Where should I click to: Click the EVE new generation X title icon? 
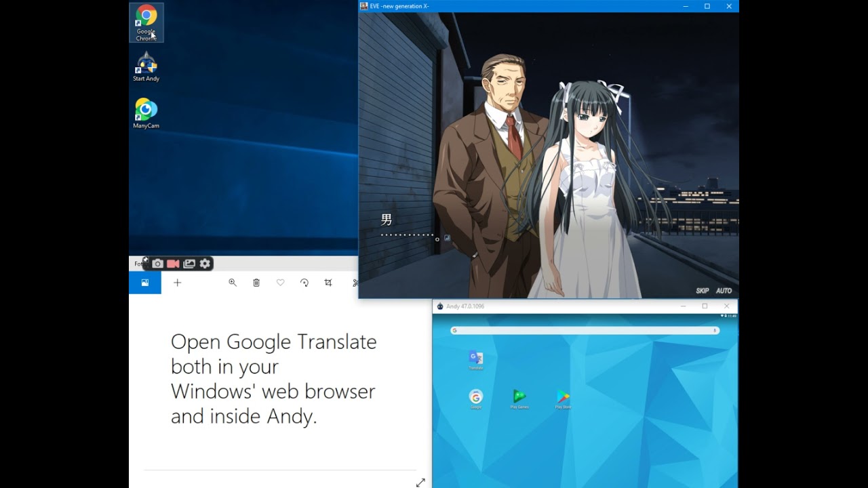coord(364,6)
